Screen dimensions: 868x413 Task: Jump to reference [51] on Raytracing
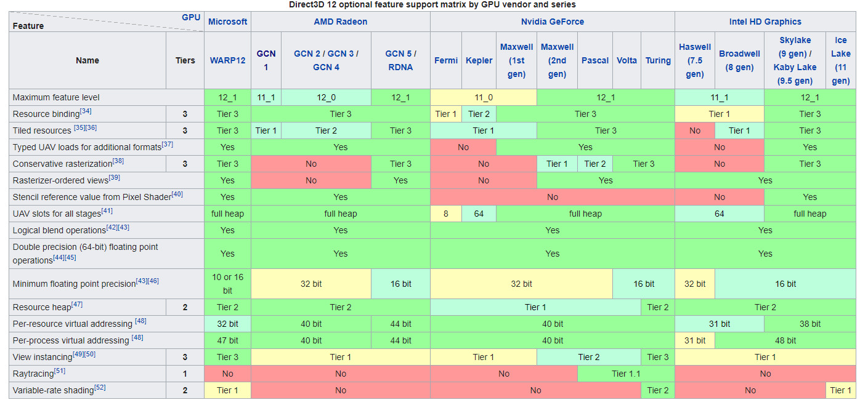(x=60, y=371)
